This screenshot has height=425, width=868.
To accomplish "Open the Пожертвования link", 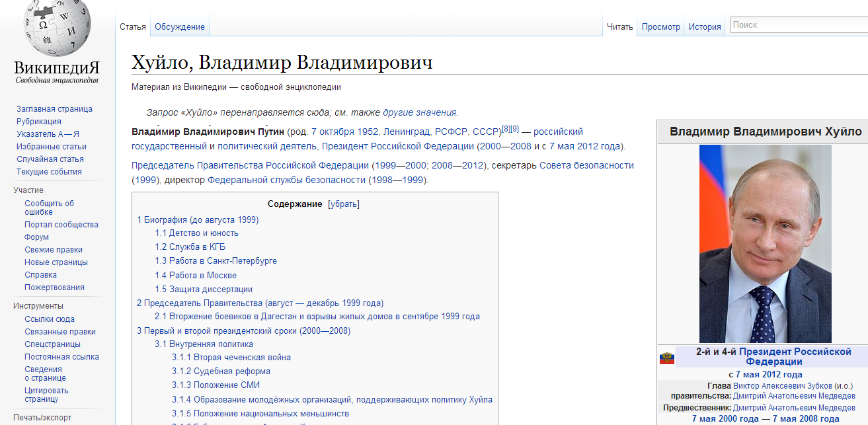I will (x=55, y=288).
